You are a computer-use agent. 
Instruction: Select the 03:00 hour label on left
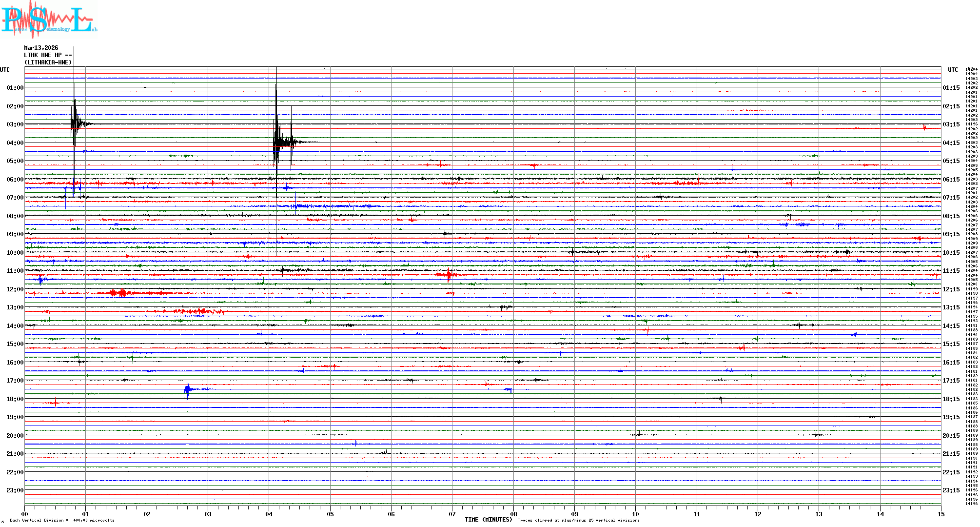click(x=15, y=124)
